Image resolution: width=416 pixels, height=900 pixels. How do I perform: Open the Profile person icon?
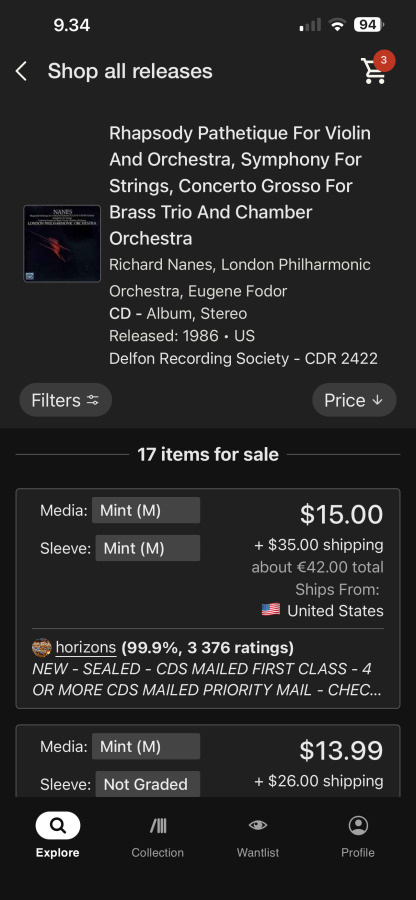358,825
